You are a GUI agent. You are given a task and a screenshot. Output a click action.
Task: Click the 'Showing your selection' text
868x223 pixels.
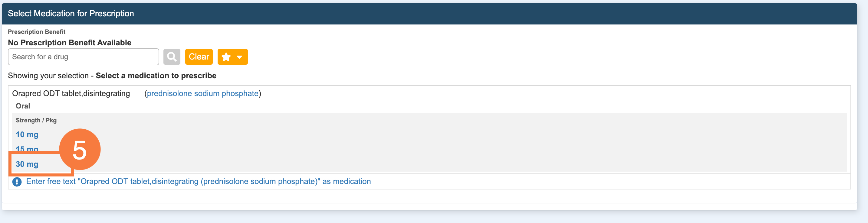(x=48, y=76)
